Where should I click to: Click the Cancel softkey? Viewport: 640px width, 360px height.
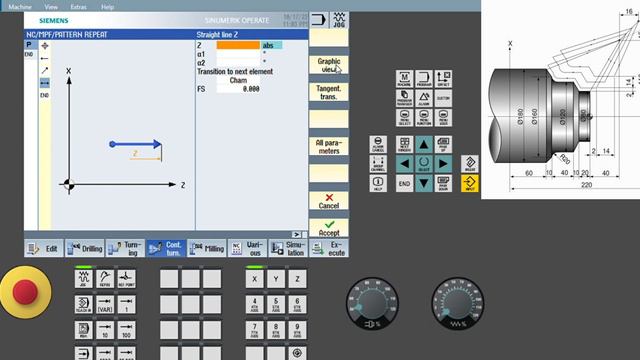coord(329,201)
